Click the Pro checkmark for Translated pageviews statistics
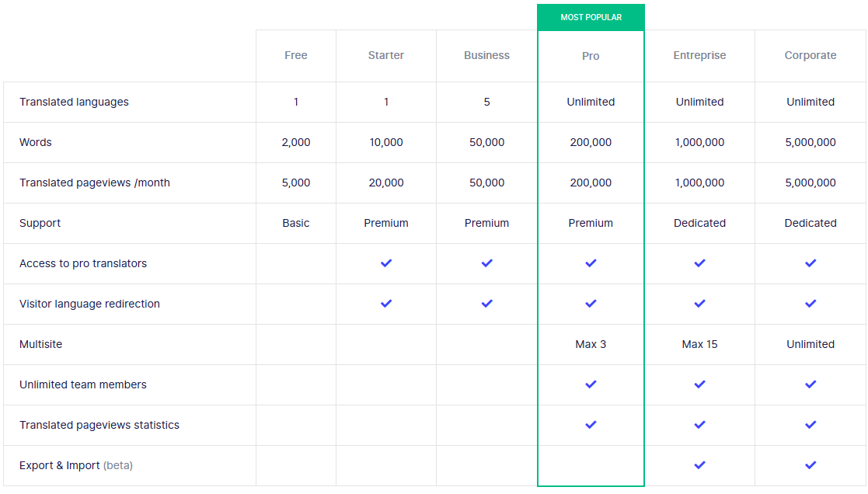The width and height of the screenshot is (868, 494). pos(591,425)
